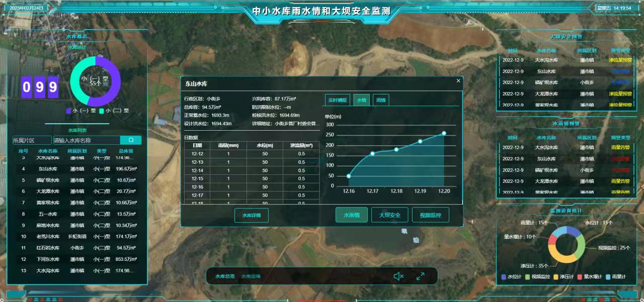The height and width of the screenshot is (302, 644).
Task: Open the 水库运维 bottom menu
Action: [251, 276]
